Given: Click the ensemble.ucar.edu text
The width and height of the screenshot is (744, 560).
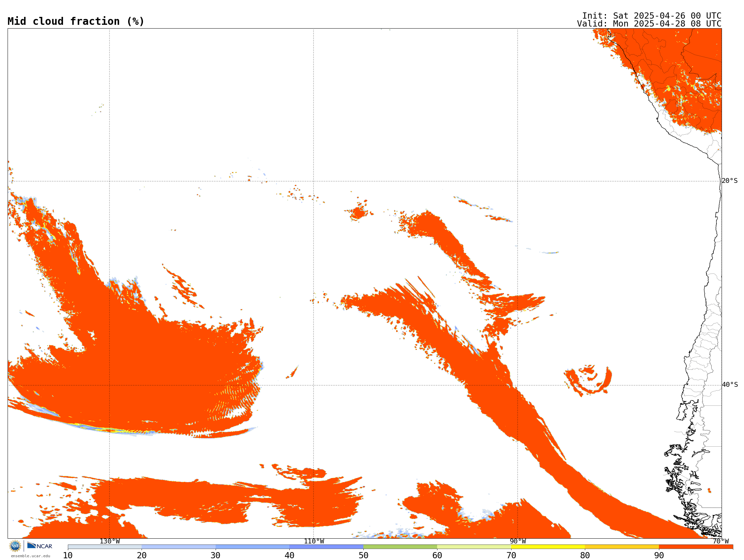Looking at the screenshot, I should coord(31,556).
